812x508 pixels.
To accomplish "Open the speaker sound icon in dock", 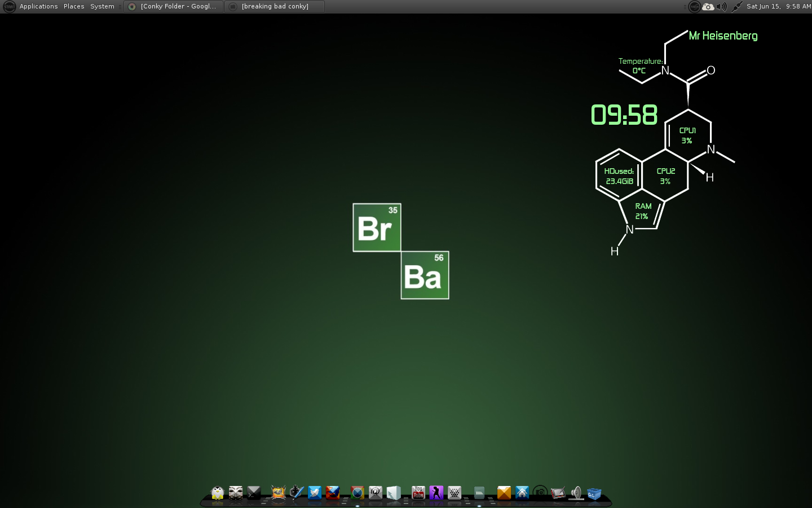I will pos(576,493).
